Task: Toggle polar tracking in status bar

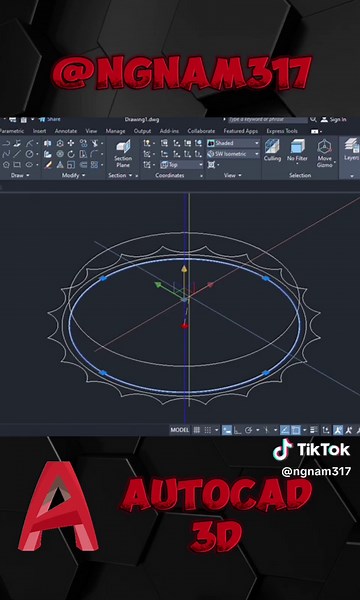Action: pos(248,430)
